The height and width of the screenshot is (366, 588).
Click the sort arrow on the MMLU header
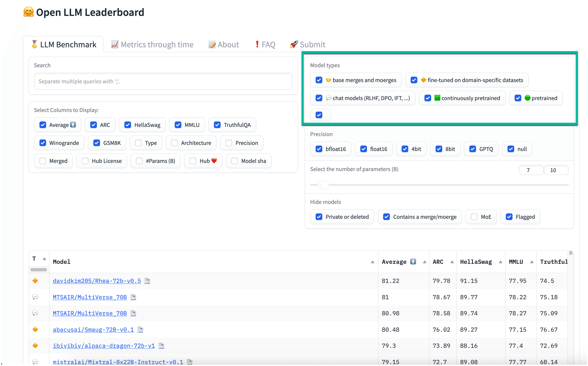click(x=532, y=262)
